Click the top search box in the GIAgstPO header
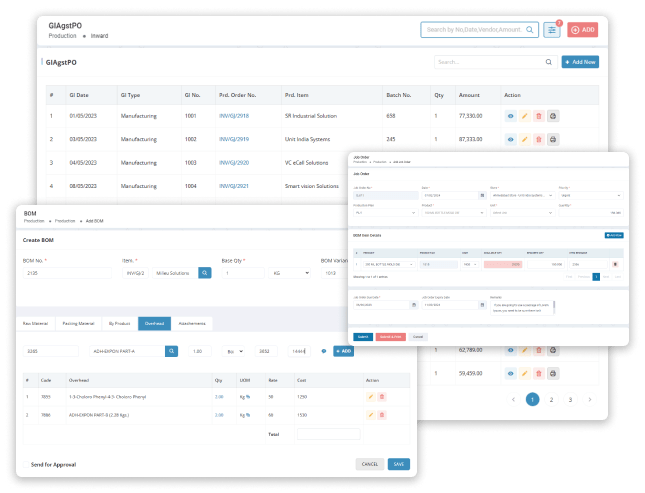 (x=479, y=30)
